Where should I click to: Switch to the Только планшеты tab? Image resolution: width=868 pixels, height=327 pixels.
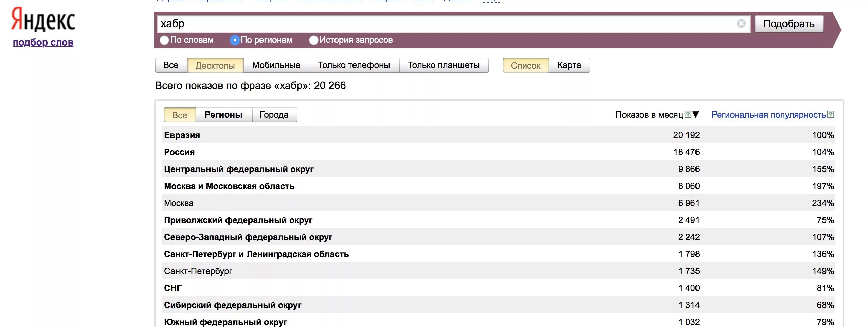[444, 65]
